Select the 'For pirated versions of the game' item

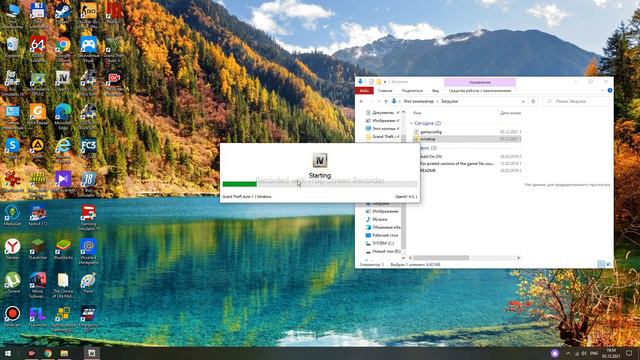(x=458, y=163)
